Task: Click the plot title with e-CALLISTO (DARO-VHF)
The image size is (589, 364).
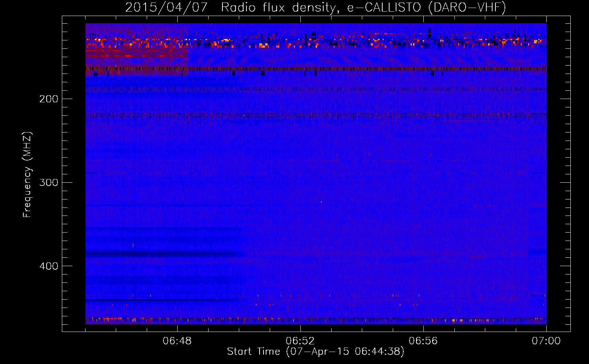Action: point(316,7)
